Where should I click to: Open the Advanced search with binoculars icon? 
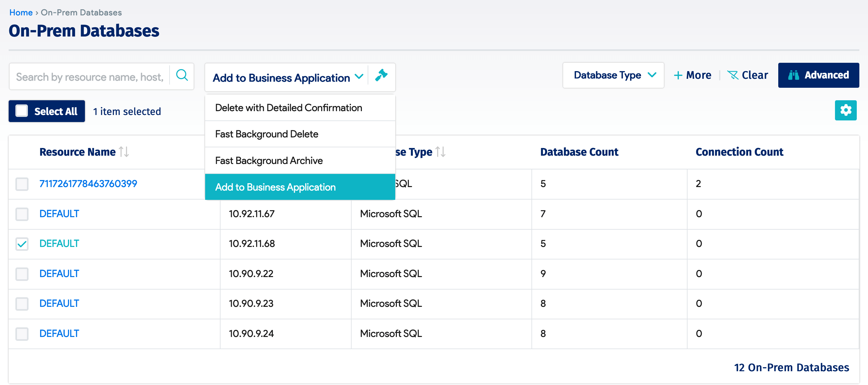[794, 75]
